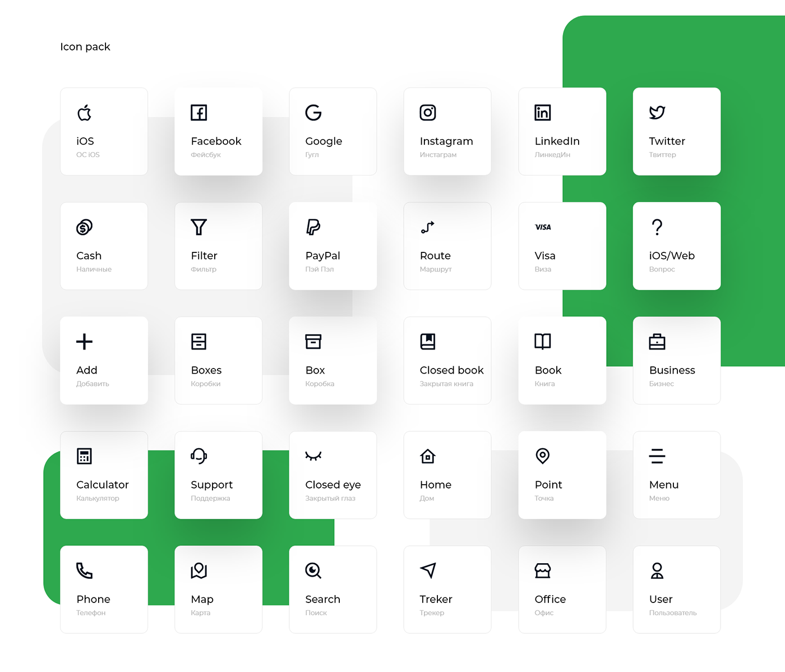Click the Cash coins icon
This screenshot has height=672, width=785.
84,227
